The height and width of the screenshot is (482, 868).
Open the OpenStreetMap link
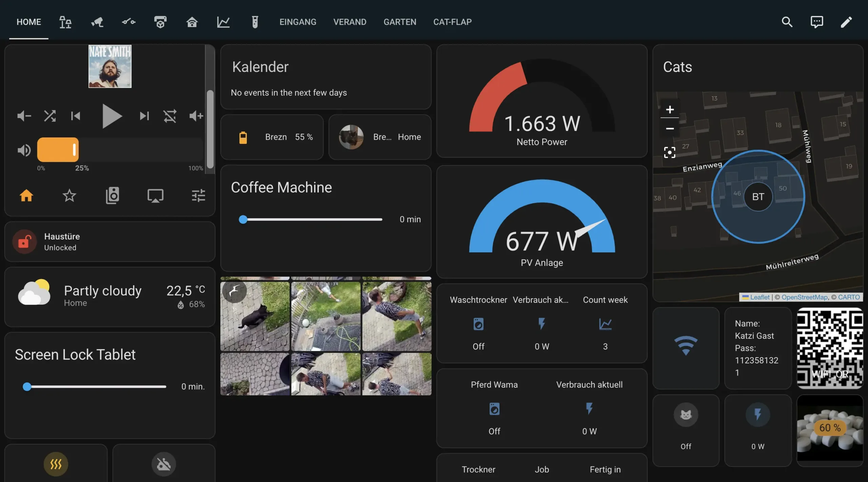click(805, 297)
